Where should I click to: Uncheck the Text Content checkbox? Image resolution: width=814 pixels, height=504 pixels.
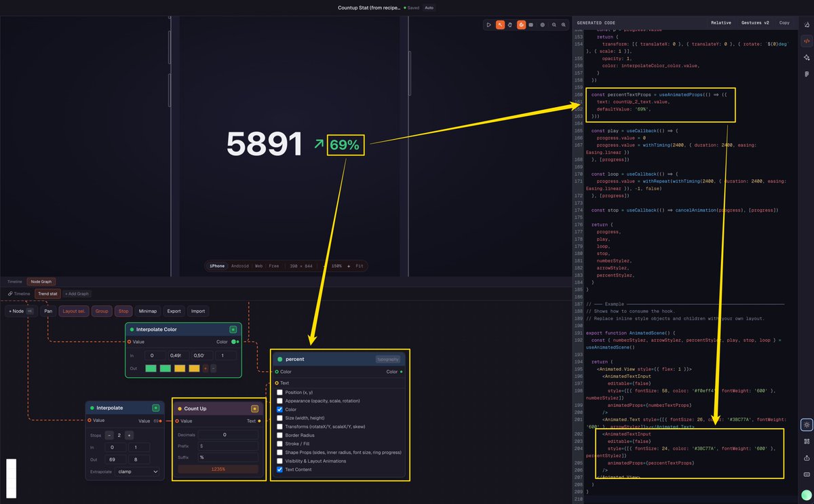pyautogui.click(x=279, y=469)
